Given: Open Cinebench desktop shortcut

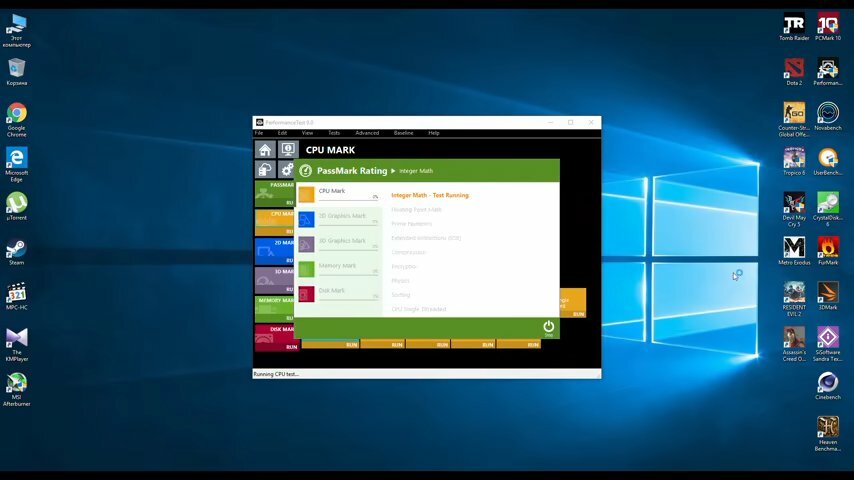Looking at the screenshot, I should click(828, 386).
